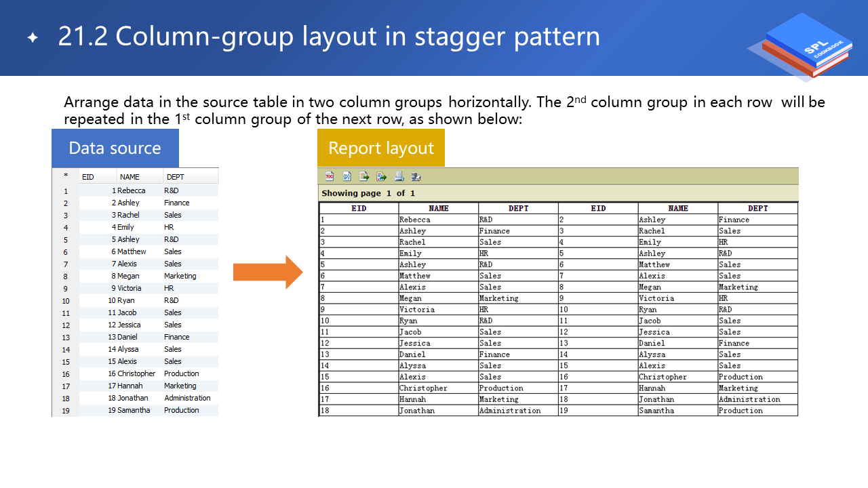This screenshot has width=868, height=488.
Task: Click the Rebecca cell in the report layout
Action: coord(415,220)
